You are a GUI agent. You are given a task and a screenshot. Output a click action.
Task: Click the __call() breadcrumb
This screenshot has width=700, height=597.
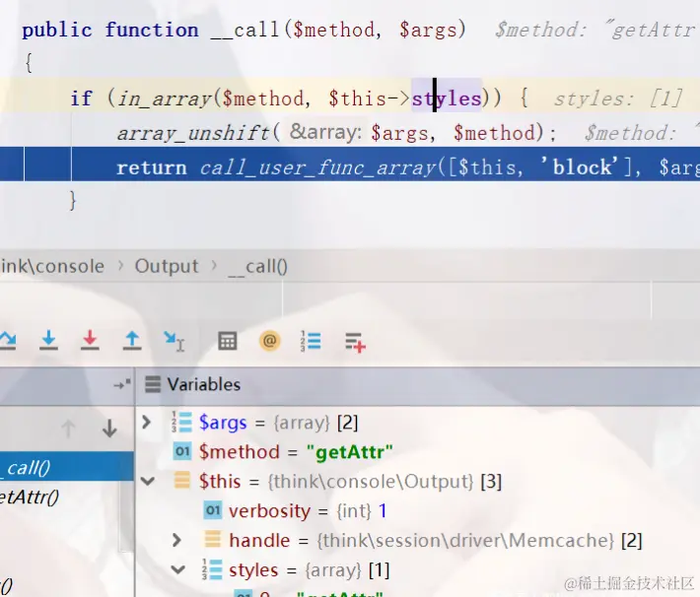(258, 267)
